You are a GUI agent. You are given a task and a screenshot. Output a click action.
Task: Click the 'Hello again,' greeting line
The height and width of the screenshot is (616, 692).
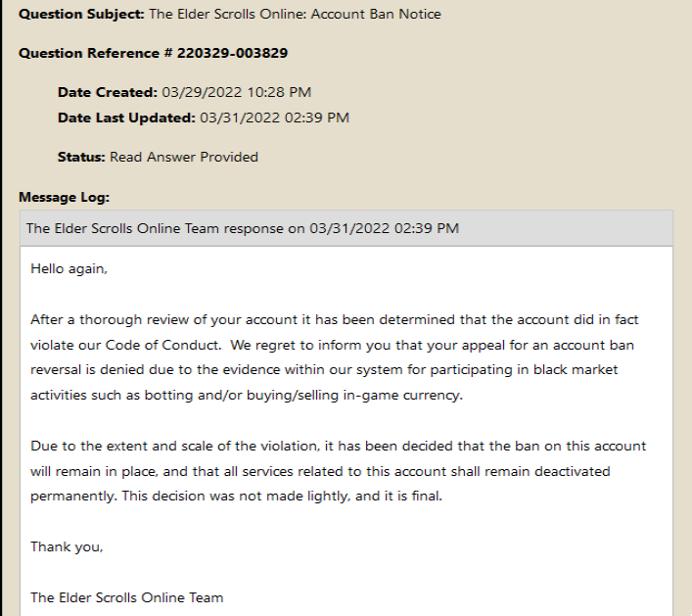(69, 267)
